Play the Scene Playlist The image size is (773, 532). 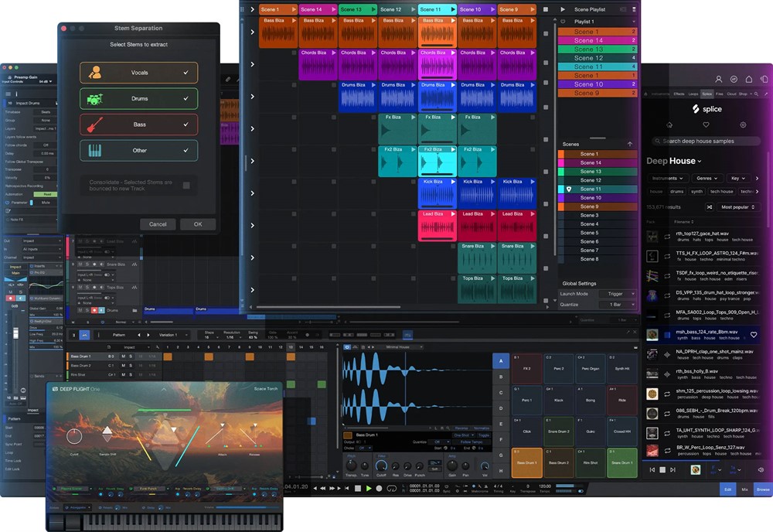coord(563,9)
